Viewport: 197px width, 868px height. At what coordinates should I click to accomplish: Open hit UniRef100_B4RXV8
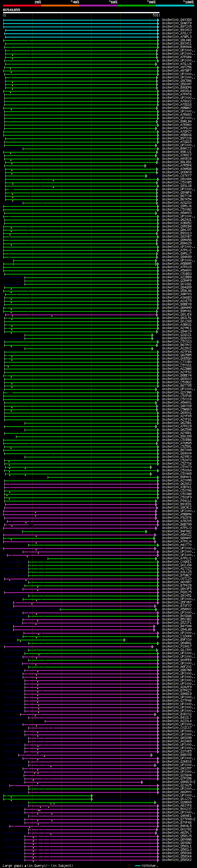(x=176, y=755)
